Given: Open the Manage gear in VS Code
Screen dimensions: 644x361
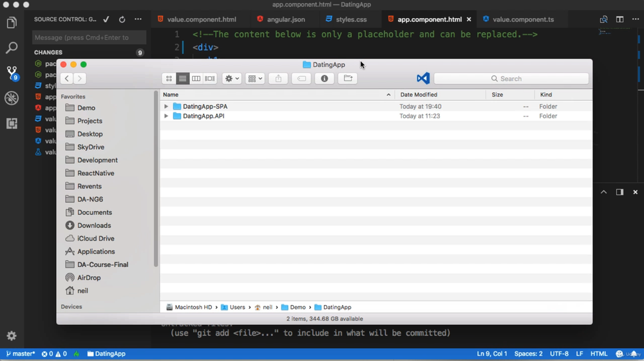Looking at the screenshot, I should point(12,336).
